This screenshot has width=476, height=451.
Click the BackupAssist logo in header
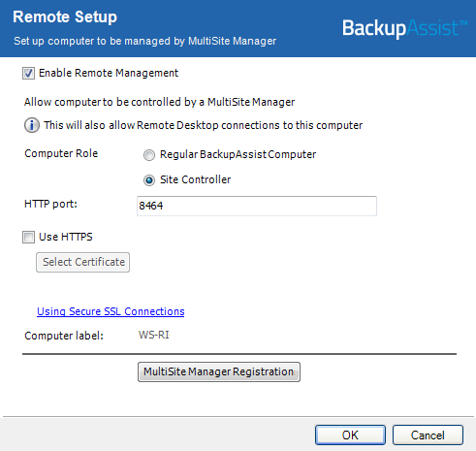point(405,28)
